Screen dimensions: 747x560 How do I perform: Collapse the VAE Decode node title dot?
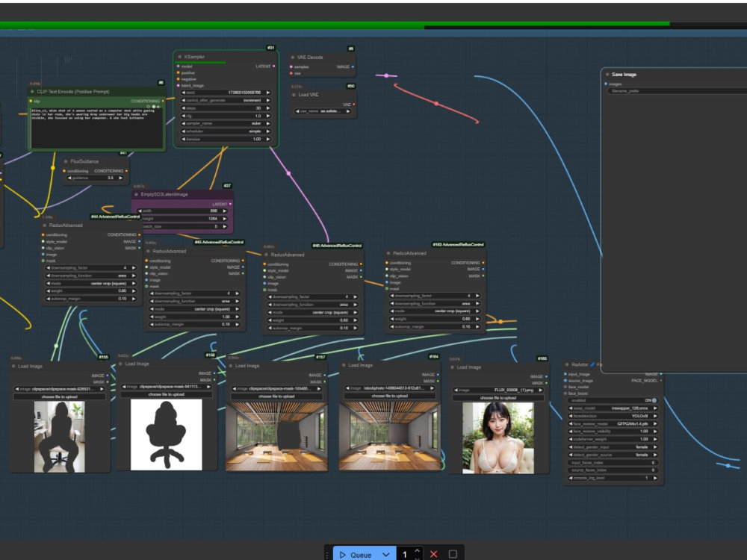pyautogui.click(x=292, y=57)
